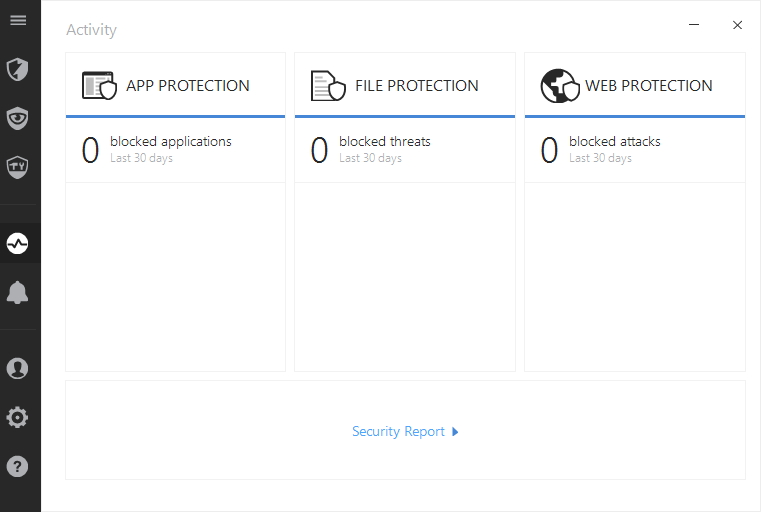Screen dimensions: 761x512
Task: Select the APP PROTECTION heading
Action: 188,86
